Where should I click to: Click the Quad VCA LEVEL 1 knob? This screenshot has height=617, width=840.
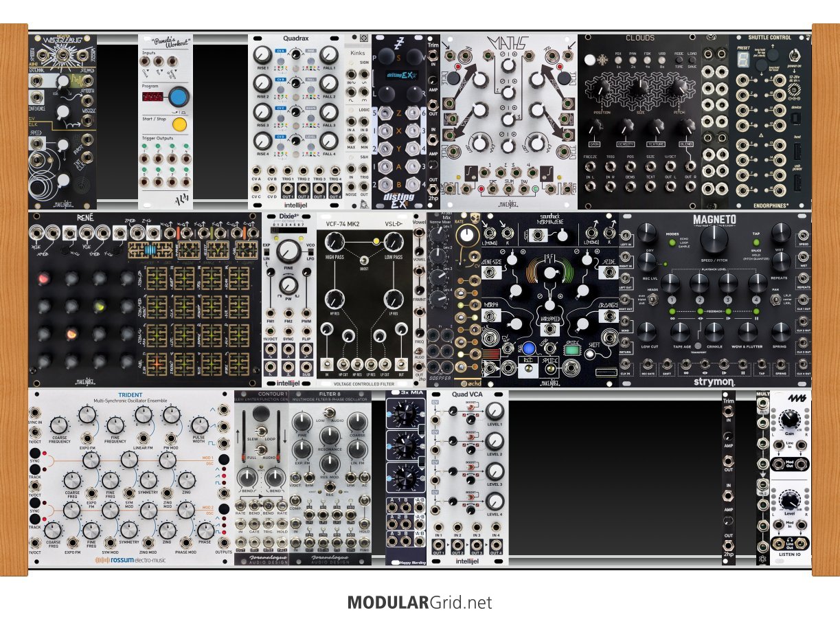(495, 411)
